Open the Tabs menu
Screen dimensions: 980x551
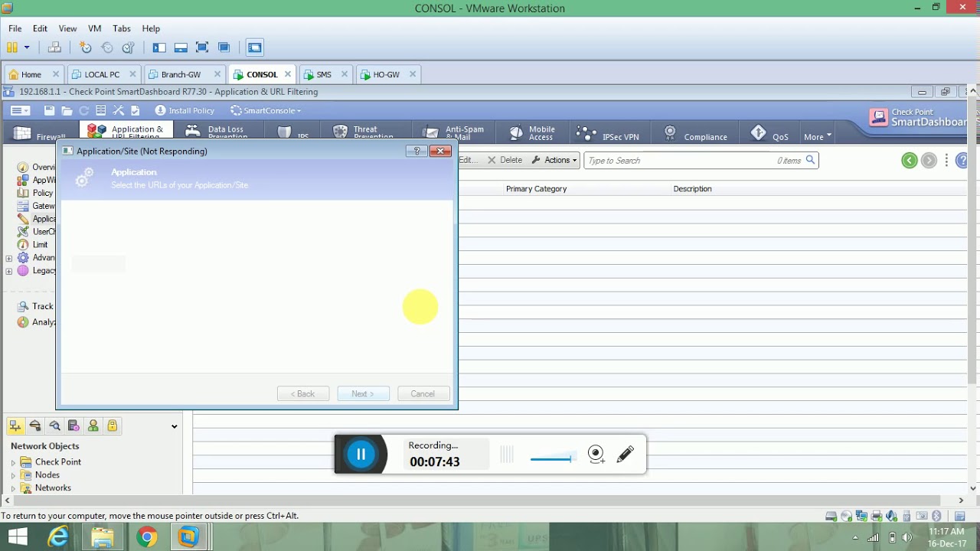coord(122,28)
